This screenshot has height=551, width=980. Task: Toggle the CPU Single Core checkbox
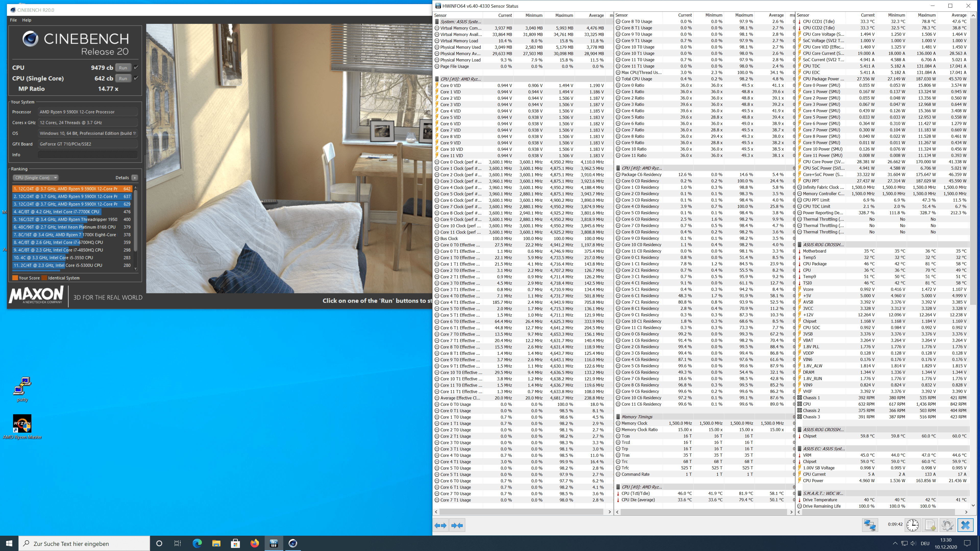click(x=136, y=78)
